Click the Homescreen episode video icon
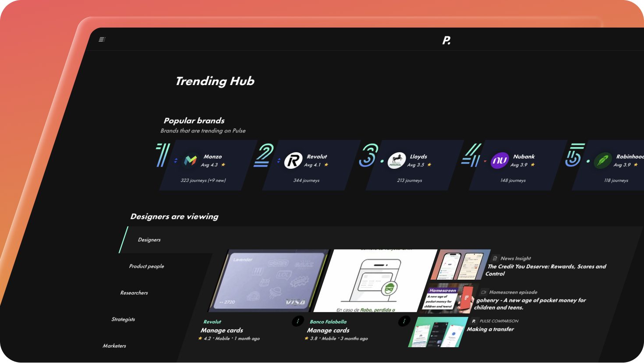The image size is (644, 363). (x=484, y=292)
